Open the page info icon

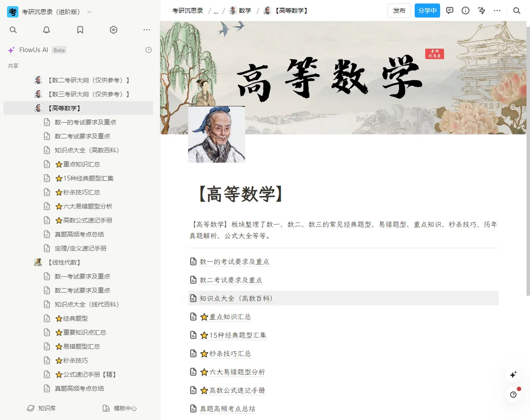(466, 11)
